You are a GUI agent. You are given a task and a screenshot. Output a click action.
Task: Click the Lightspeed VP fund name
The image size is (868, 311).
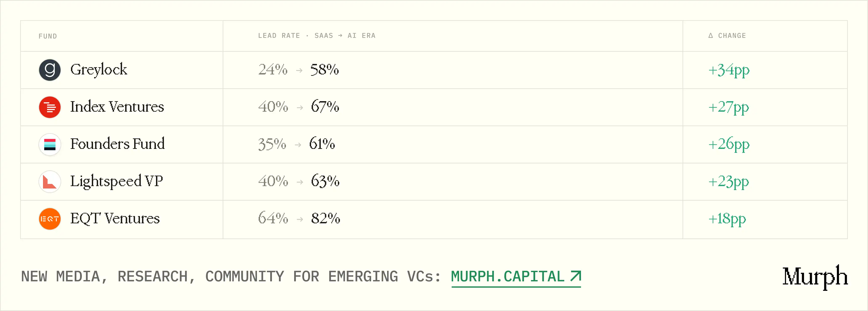tap(116, 182)
